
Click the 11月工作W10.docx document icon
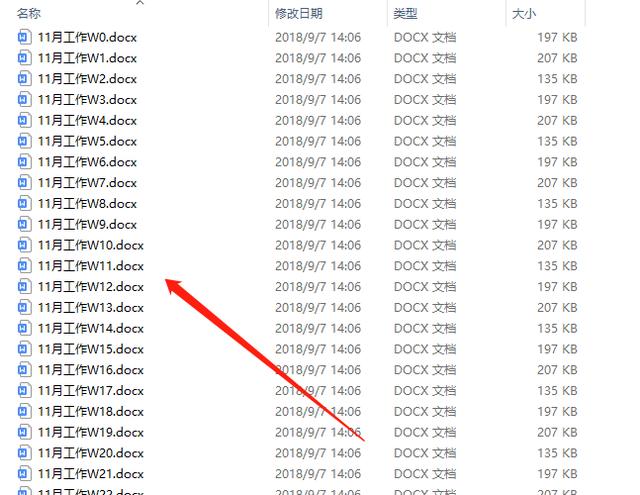pos(24,245)
